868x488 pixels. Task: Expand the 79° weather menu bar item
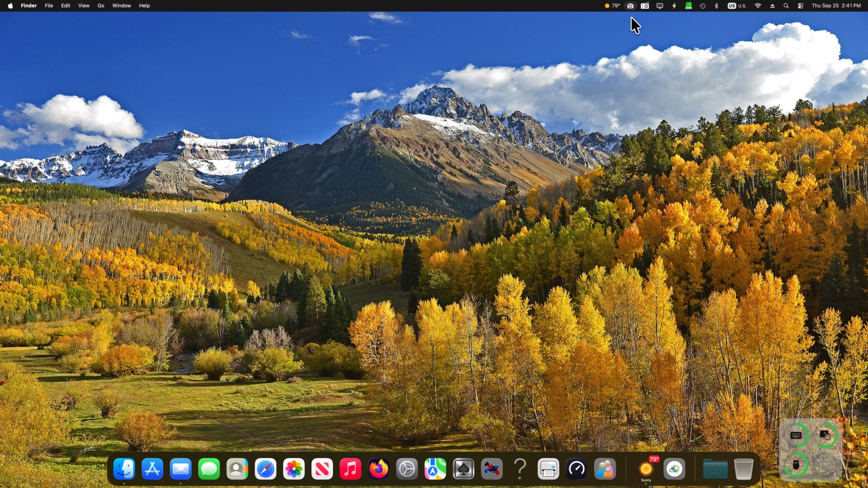coord(612,6)
